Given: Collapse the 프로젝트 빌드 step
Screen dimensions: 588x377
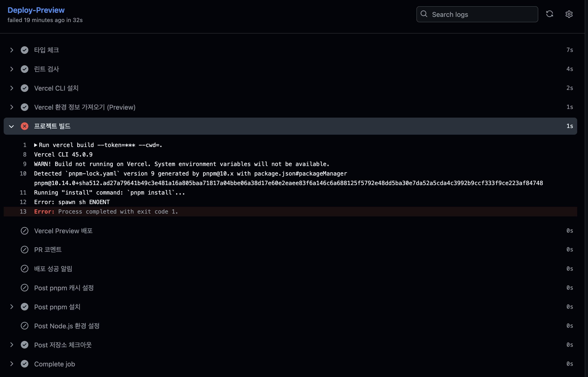Looking at the screenshot, I should (x=11, y=126).
